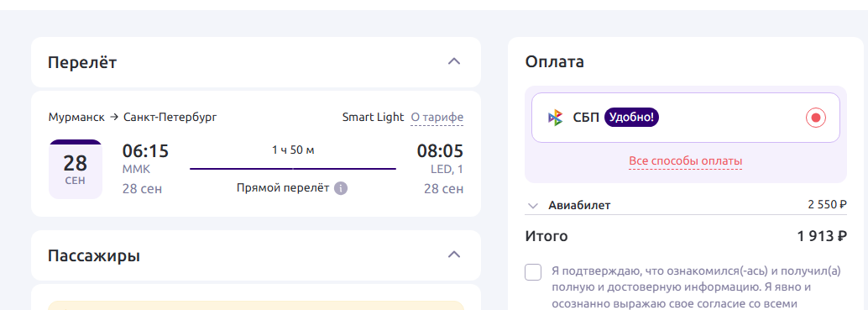Click the Smart Light tariff name

point(373,118)
